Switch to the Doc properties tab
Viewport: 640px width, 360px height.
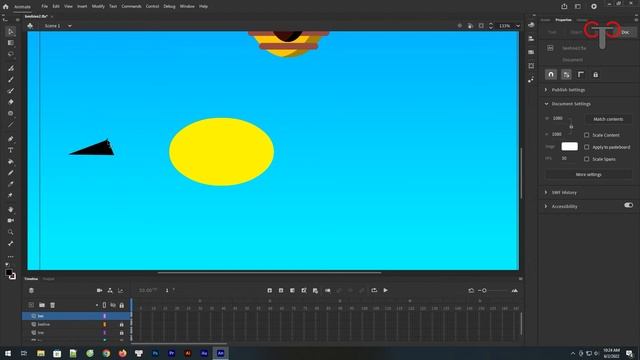(625, 32)
